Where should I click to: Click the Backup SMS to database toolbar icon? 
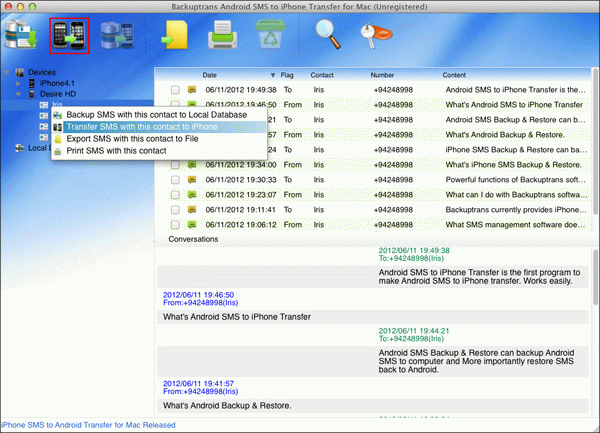21,35
